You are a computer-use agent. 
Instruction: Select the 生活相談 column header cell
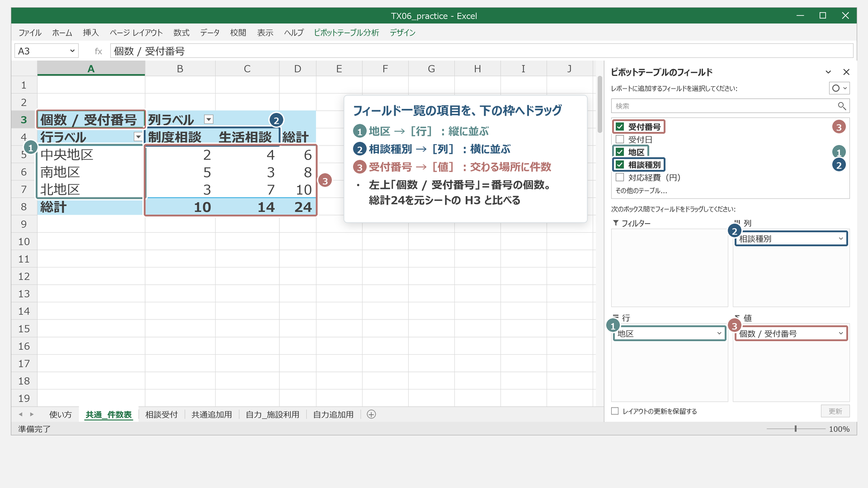[x=247, y=137]
